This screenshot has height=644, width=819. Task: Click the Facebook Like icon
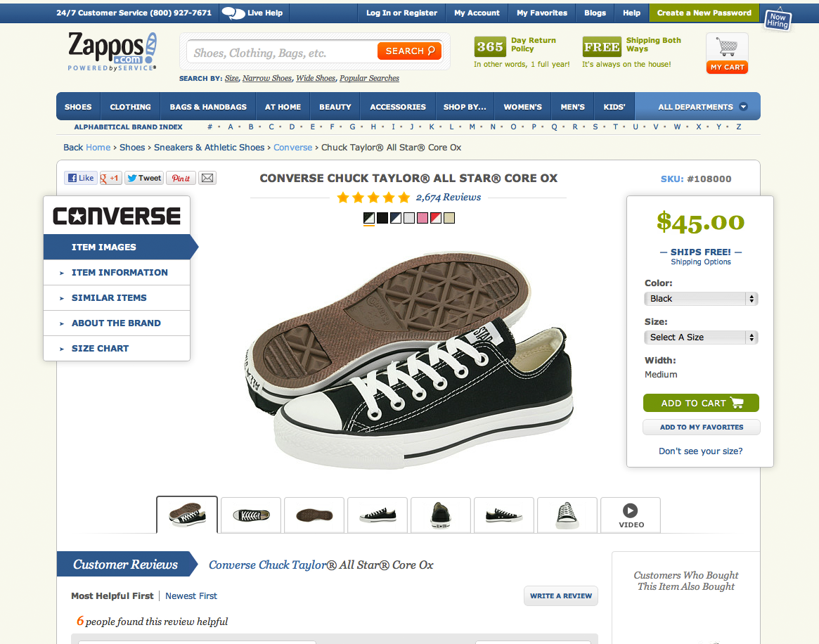(x=81, y=178)
